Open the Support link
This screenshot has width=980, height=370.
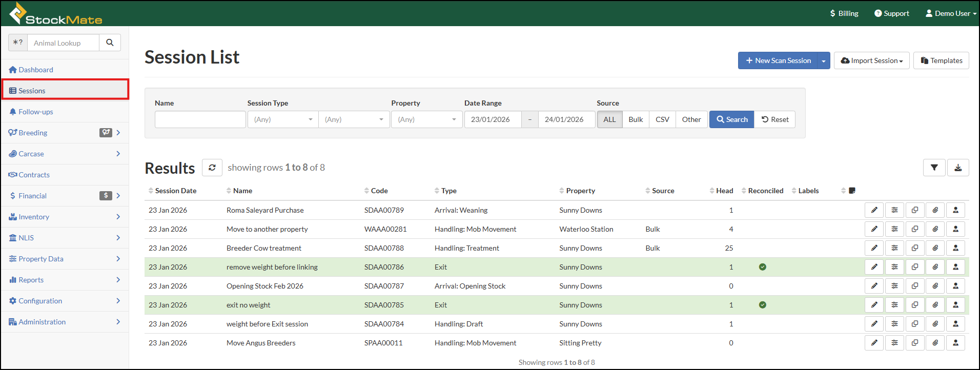pos(891,13)
